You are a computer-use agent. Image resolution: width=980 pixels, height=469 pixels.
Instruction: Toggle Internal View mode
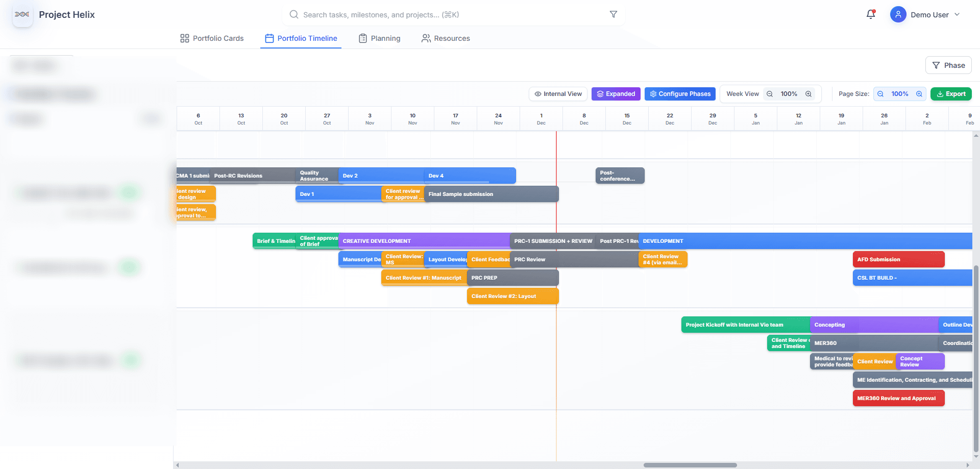(x=557, y=94)
